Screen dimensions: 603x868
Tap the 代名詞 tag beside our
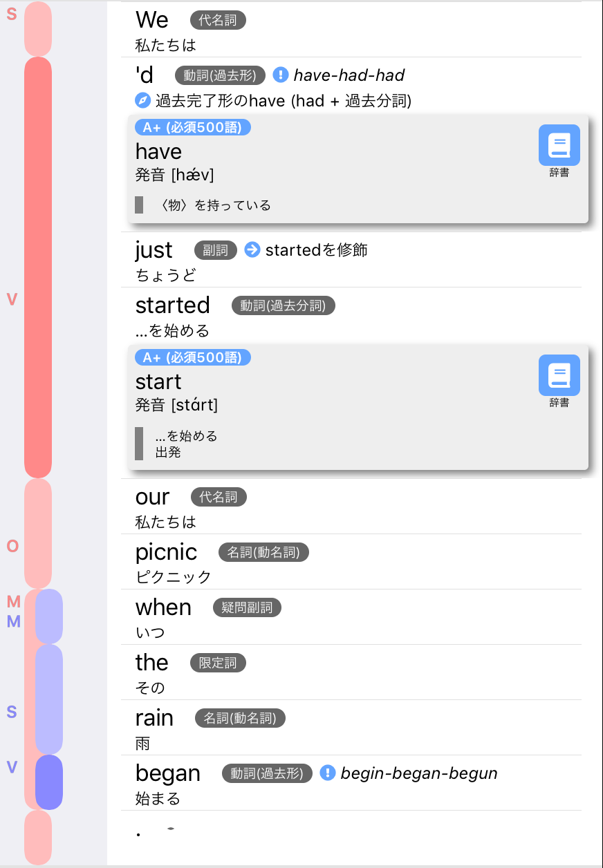click(x=219, y=497)
